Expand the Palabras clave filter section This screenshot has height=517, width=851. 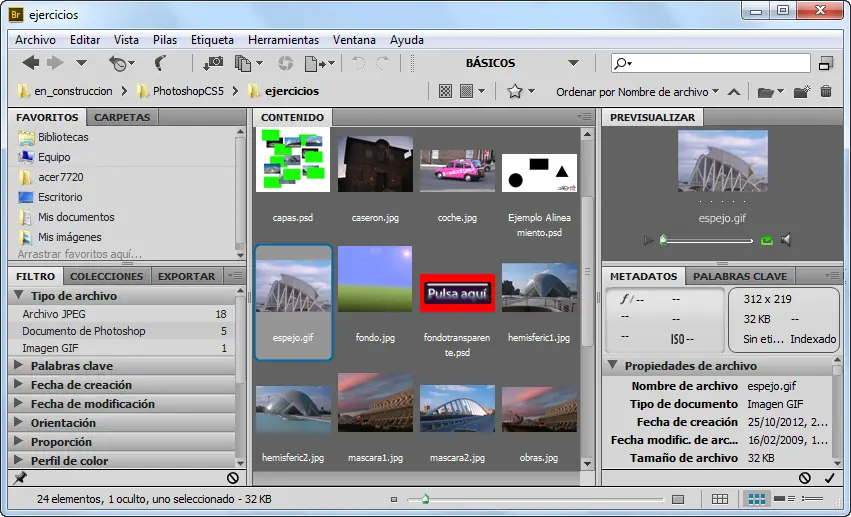[71, 366]
